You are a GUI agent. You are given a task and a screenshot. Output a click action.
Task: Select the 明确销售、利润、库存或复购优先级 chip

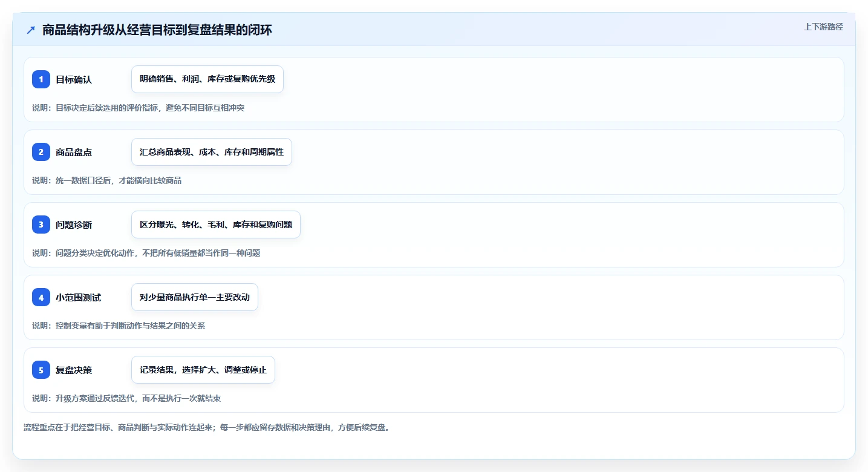pyautogui.click(x=207, y=79)
